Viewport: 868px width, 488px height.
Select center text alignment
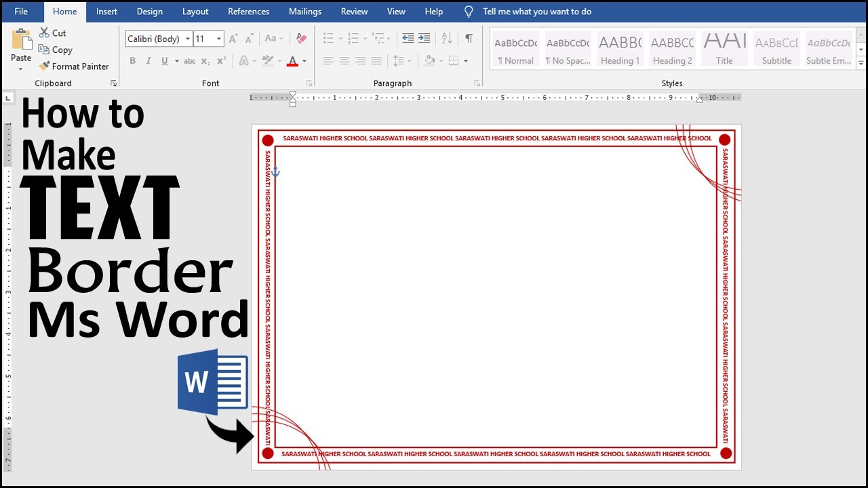pos(344,61)
